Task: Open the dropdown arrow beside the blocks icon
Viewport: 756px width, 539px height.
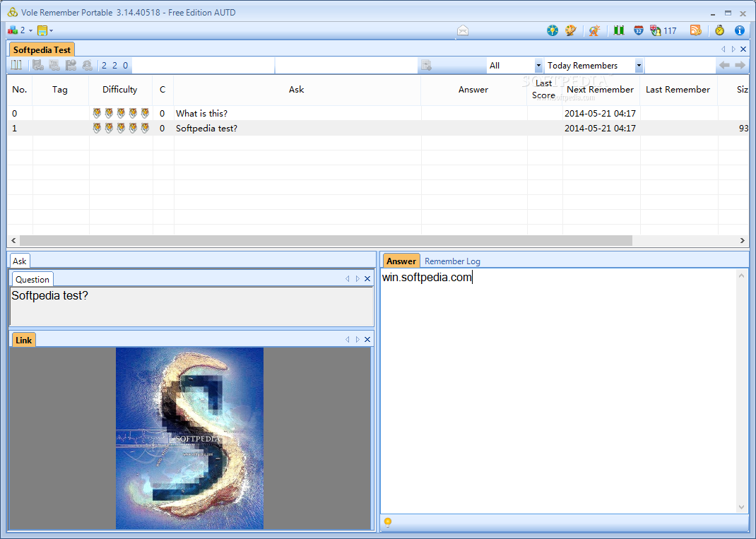Action: coord(31,31)
